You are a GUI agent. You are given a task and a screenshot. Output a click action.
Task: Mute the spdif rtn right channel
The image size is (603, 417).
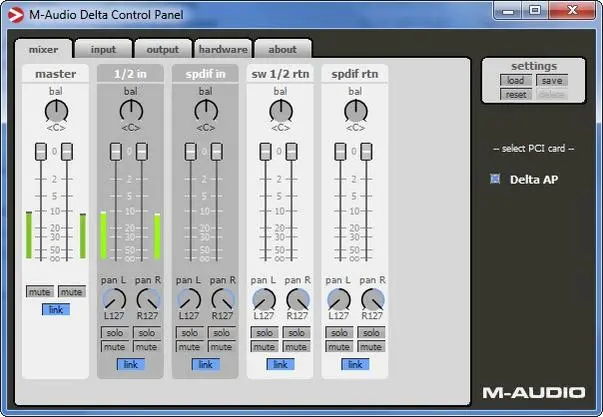point(371,347)
